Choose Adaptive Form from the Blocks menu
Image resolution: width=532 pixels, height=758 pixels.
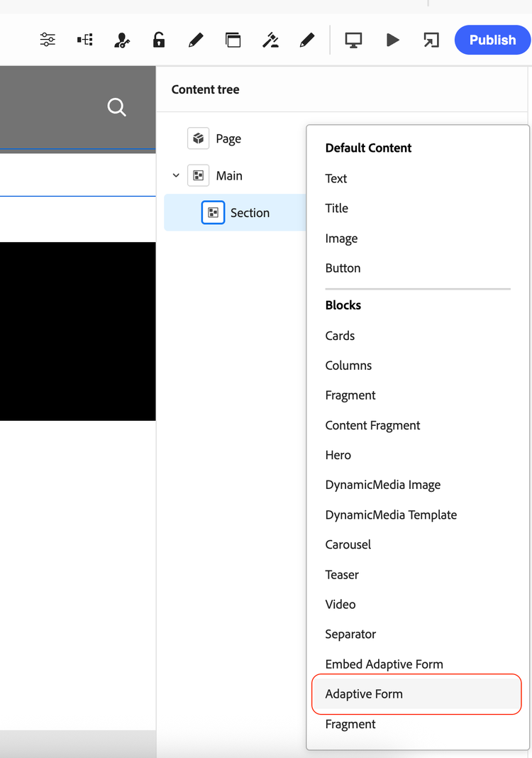pos(364,694)
